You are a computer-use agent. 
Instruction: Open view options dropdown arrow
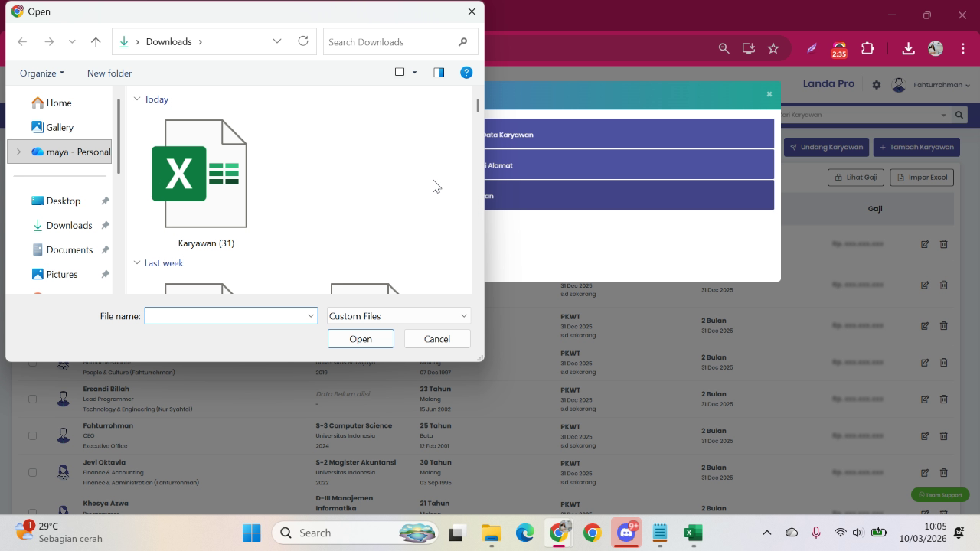pyautogui.click(x=415, y=73)
